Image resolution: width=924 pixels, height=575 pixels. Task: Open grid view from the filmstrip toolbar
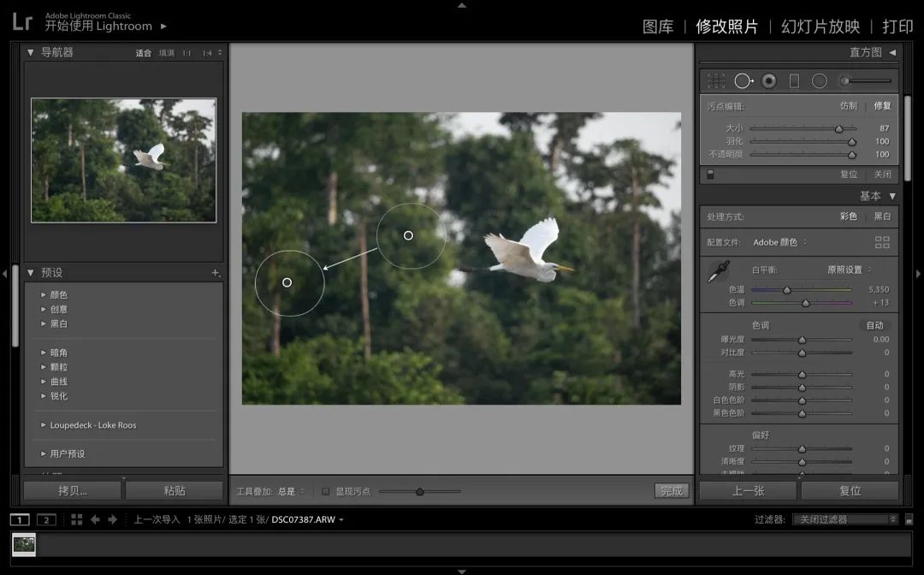[x=77, y=519]
